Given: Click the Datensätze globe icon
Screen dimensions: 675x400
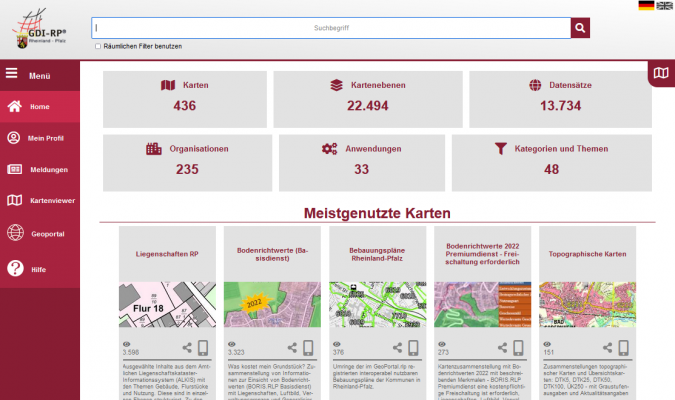Looking at the screenshot, I should click(535, 85).
